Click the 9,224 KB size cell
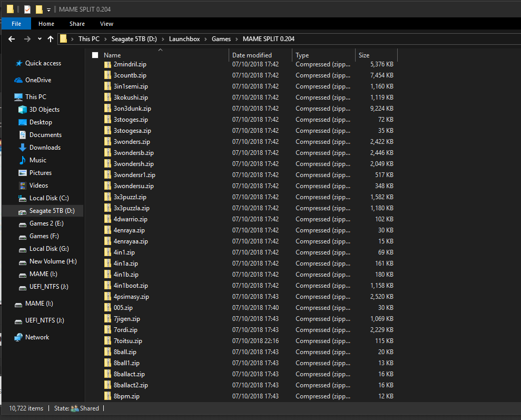 pyautogui.click(x=382, y=109)
